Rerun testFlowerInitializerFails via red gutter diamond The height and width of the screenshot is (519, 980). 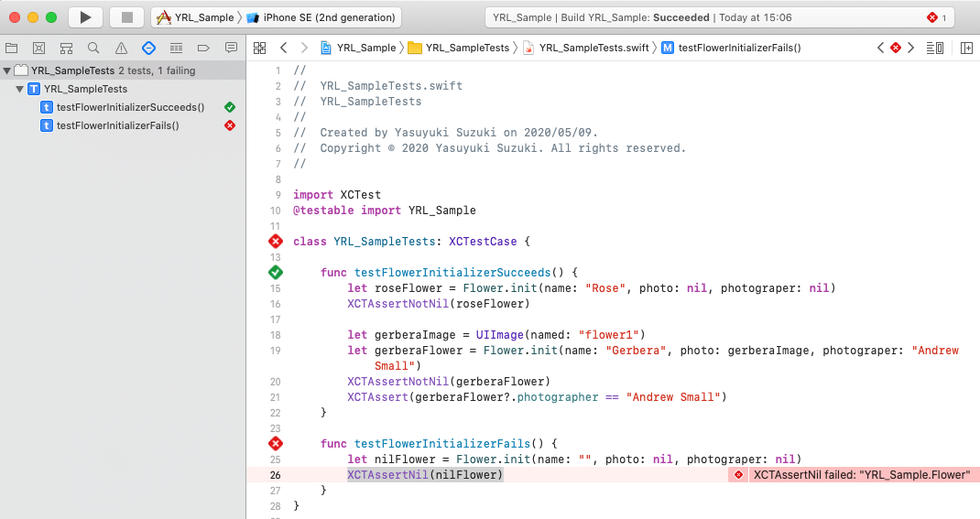tap(276, 444)
